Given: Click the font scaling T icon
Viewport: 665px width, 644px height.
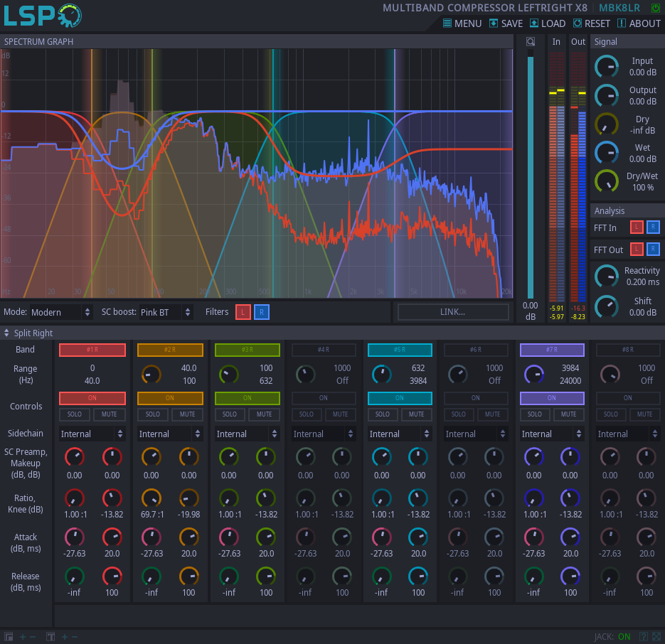Looking at the screenshot, I should click(x=50, y=637).
